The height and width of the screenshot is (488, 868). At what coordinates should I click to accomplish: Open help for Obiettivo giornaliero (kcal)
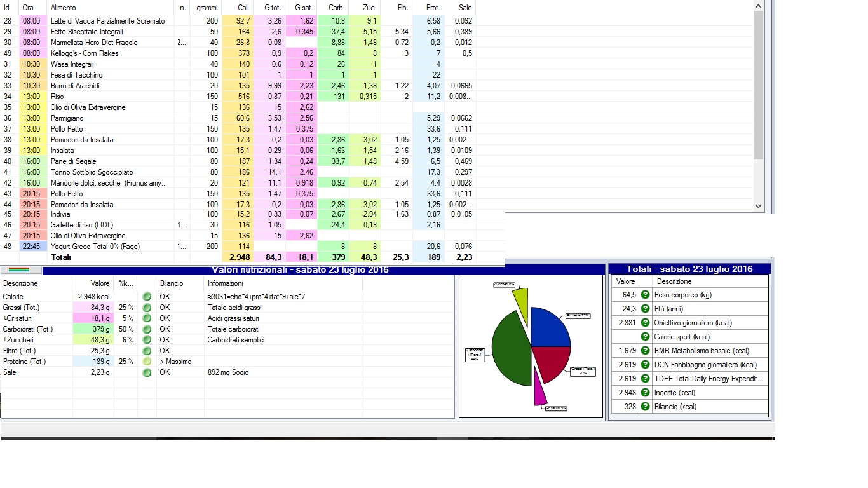pyautogui.click(x=645, y=323)
